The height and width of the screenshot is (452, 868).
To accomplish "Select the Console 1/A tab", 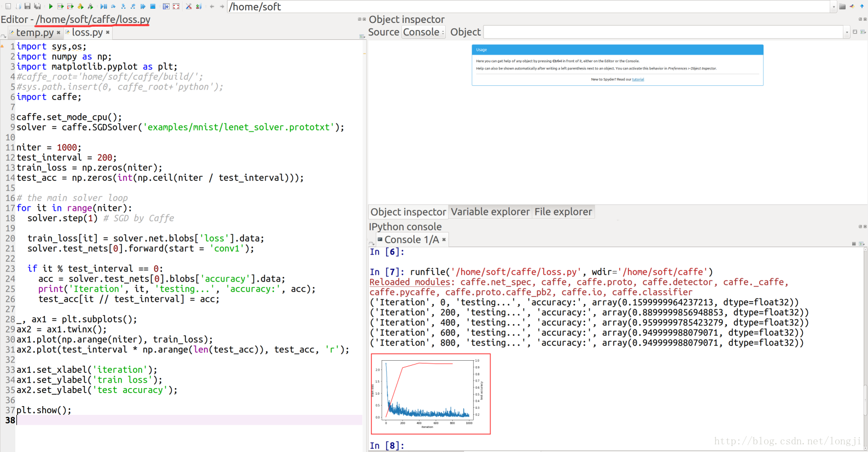I will tap(411, 239).
